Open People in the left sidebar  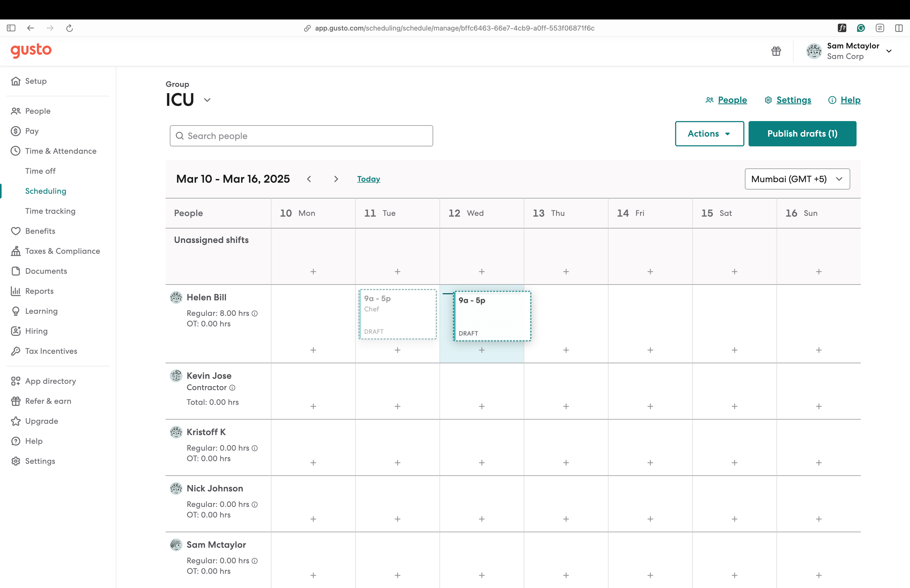tap(37, 111)
